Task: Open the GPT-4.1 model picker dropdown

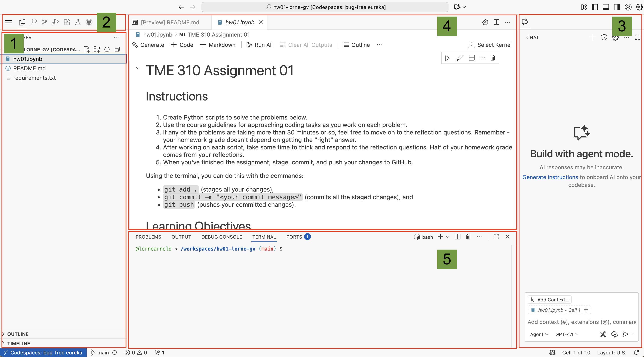Action: tap(567, 334)
